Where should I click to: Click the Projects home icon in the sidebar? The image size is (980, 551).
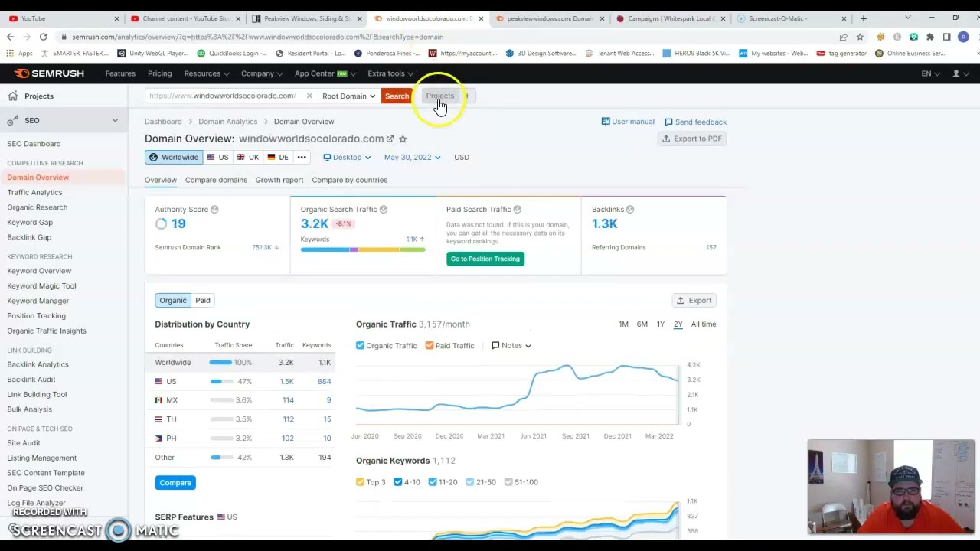(x=13, y=96)
